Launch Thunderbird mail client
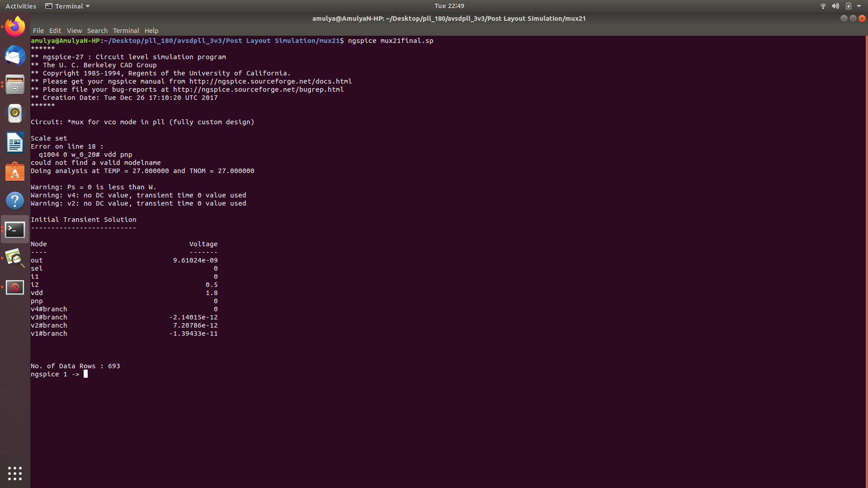Viewport: 868px width, 488px height. [15, 56]
